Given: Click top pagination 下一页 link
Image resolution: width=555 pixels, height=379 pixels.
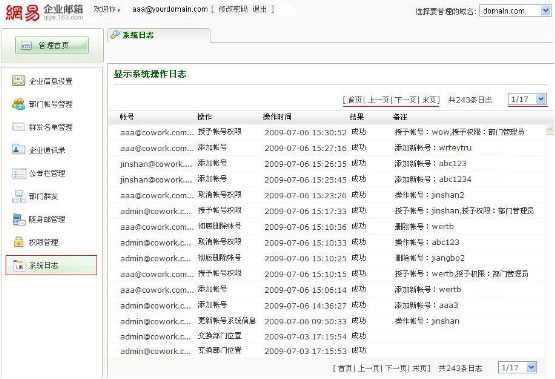Looking at the screenshot, I should 406,100.
